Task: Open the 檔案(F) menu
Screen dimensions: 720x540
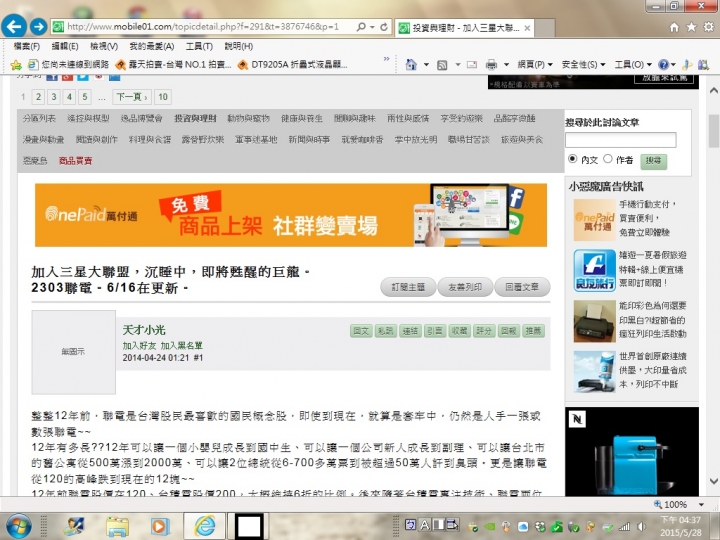Action: (27, 46)
